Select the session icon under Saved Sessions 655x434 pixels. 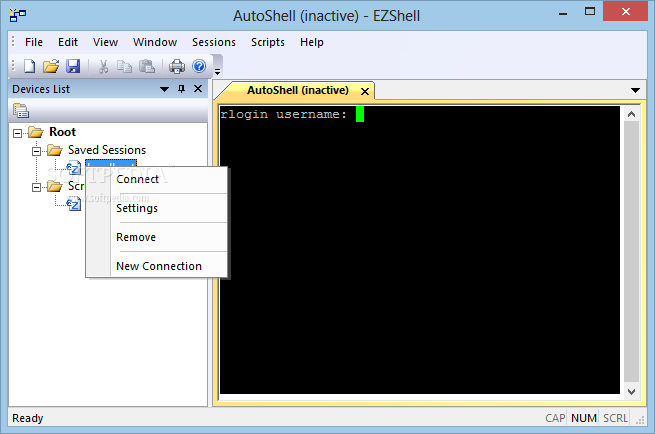click(x=74, y=168)
